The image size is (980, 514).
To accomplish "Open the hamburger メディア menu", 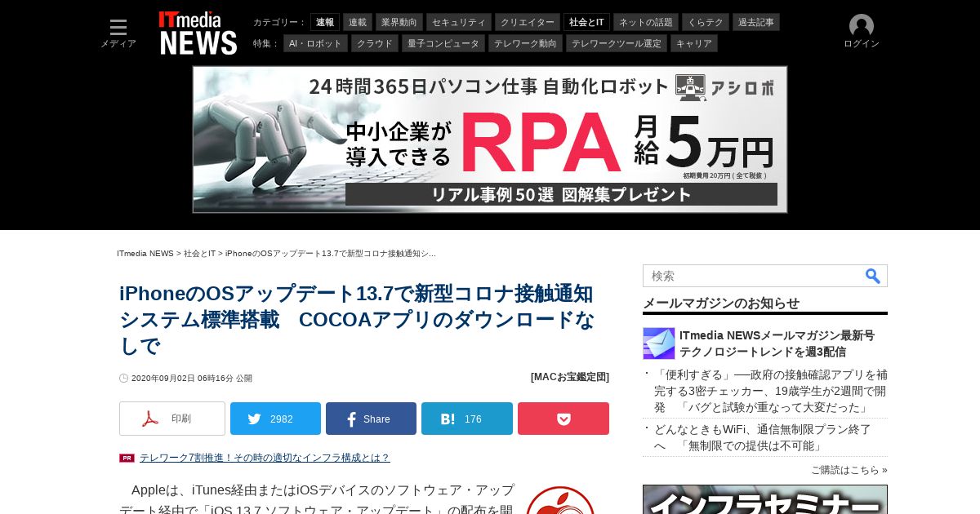I will (x=118, y=33).
